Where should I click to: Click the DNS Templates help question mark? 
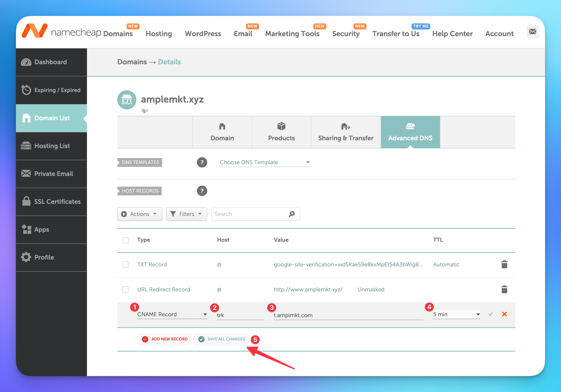[x=202, y=162]
